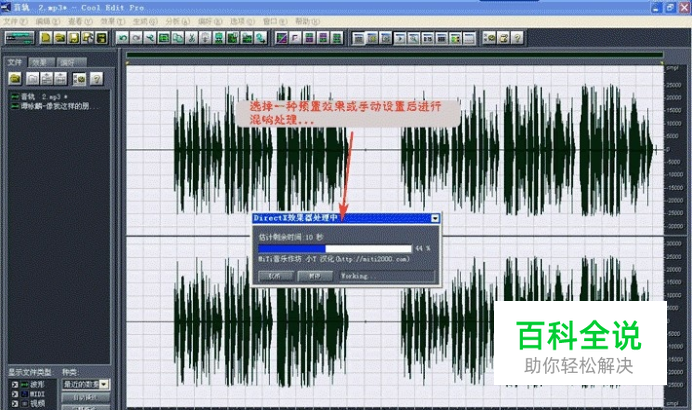The width and height of the screenshot is (692, 410).
Task: Click the green overview bar above waveform
Action: coord(395,55)
